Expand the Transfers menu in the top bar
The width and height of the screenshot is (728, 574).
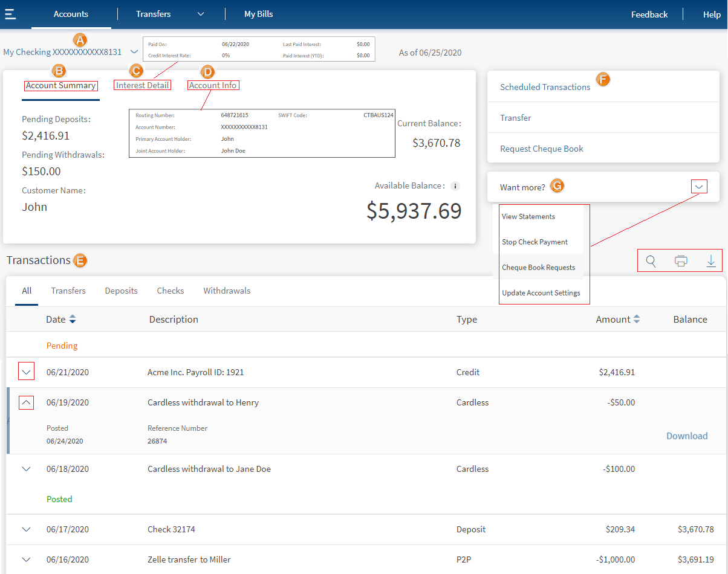point(201,14)
